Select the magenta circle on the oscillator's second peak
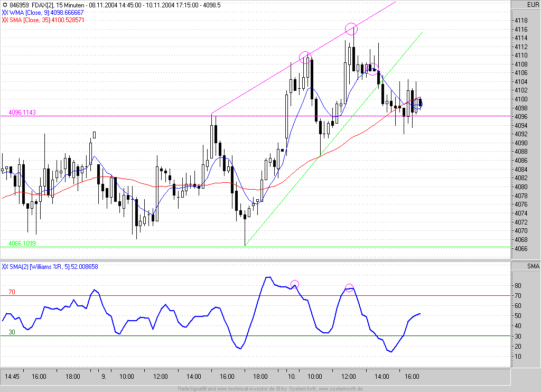The image size is (541, 392). pos(350,288)
